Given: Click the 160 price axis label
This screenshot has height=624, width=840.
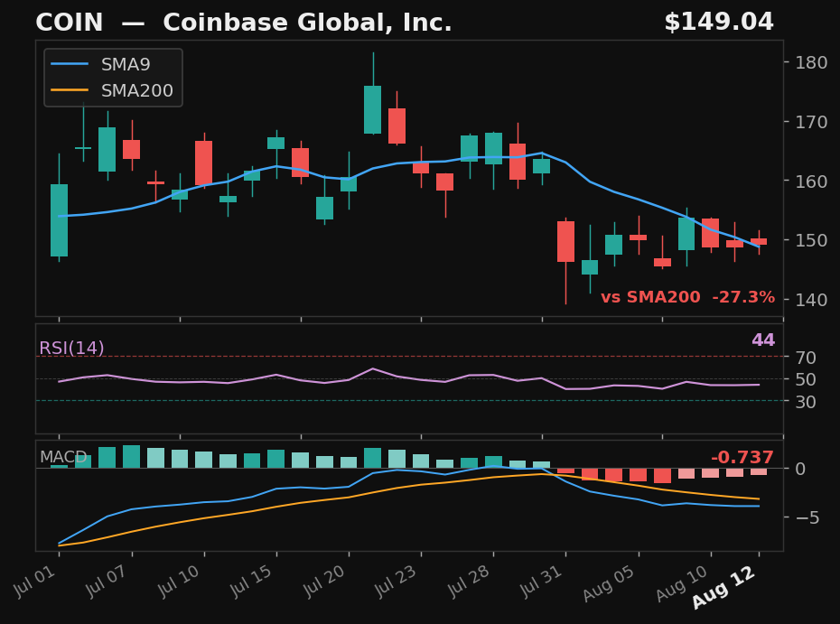Looking at the screenshot, I should click(x=810, y=181).
